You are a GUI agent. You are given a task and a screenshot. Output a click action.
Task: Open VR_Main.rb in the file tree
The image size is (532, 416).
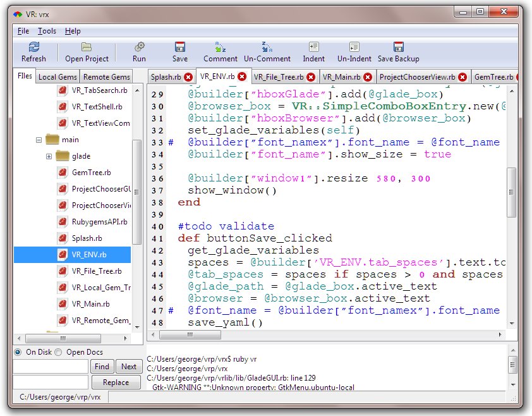(x=90, y=304)
